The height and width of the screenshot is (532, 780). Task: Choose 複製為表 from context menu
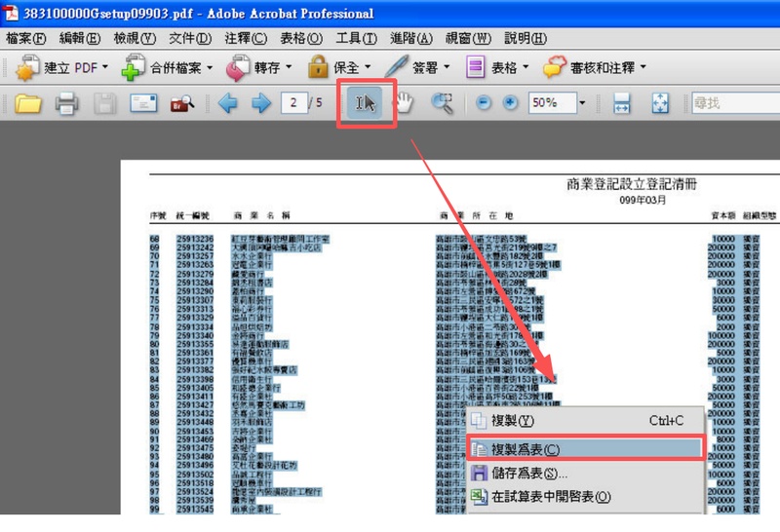pos(526,449)
